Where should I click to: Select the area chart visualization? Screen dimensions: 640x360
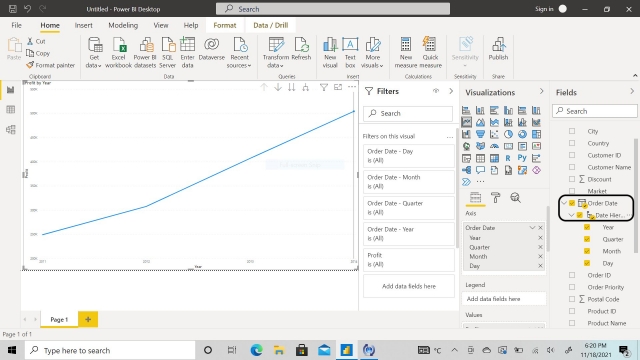[x=480, y=122]
